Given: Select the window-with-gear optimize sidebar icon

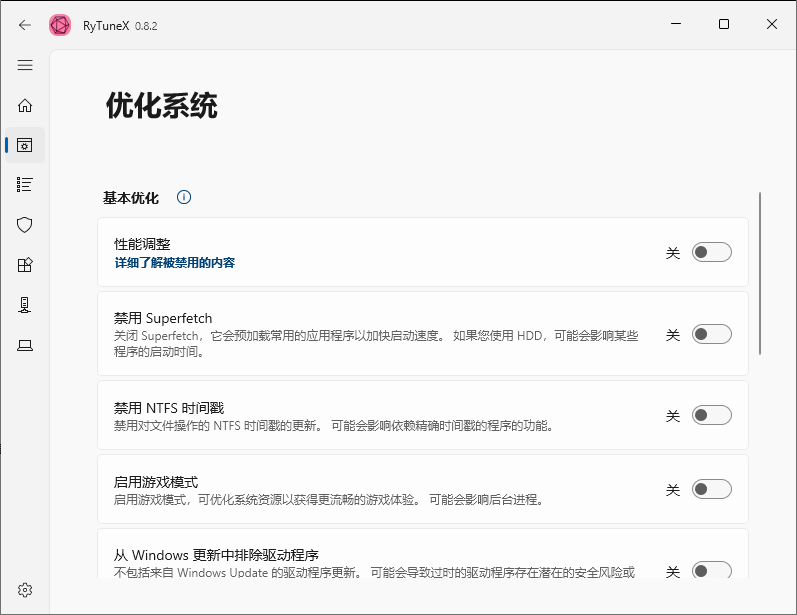Looking at the screenshot, I should coord(25,145).
